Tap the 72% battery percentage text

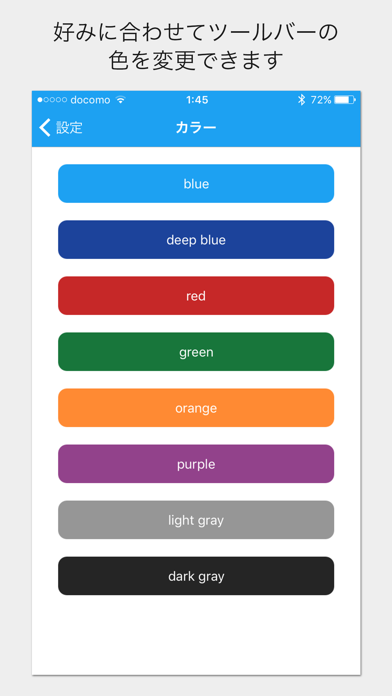point(321,100)
